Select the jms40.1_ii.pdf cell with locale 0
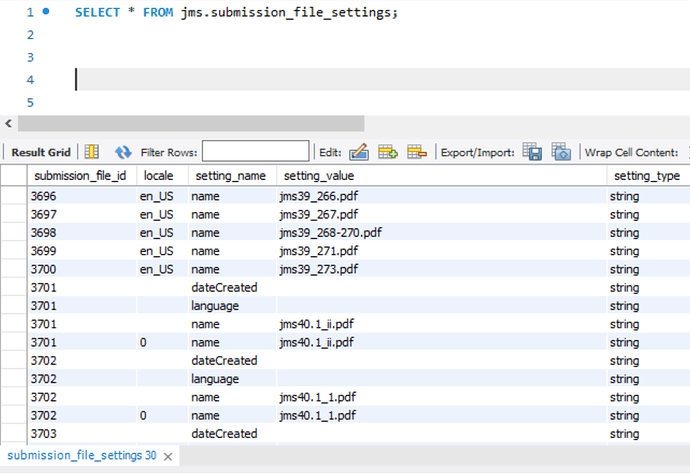Viewport: 690px width, 473px height. pyautogui.click(x=441, y=342)
